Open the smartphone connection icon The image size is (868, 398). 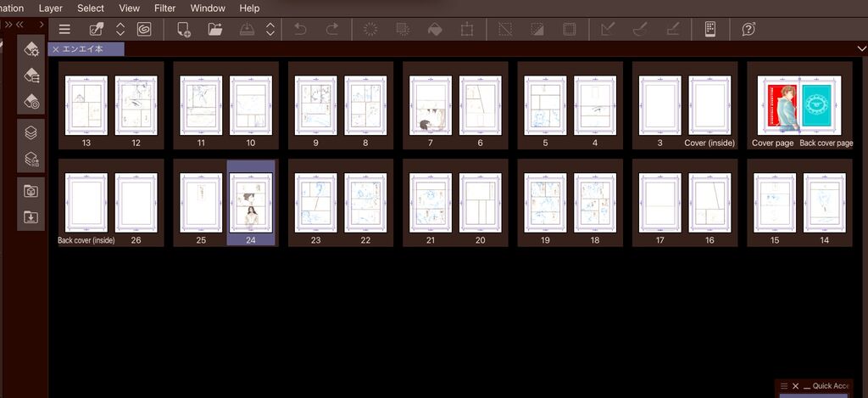(710, 30)
